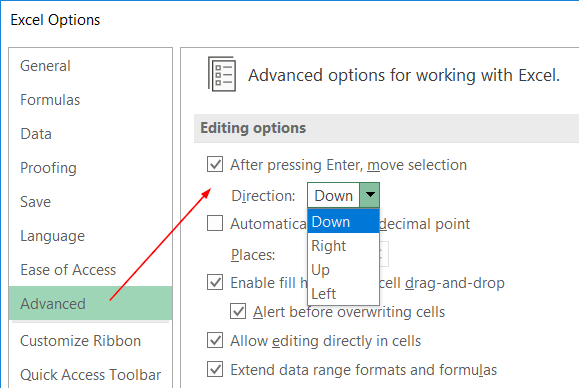Screen dimensions: 579x388
Task: Uncheck Extend data range formats and formulas
Action: [x=215, y=369]
